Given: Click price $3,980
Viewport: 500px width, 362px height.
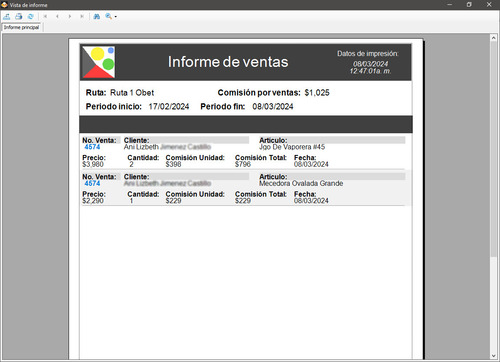Looking at the screenshot, I should (x=93, y=164).
